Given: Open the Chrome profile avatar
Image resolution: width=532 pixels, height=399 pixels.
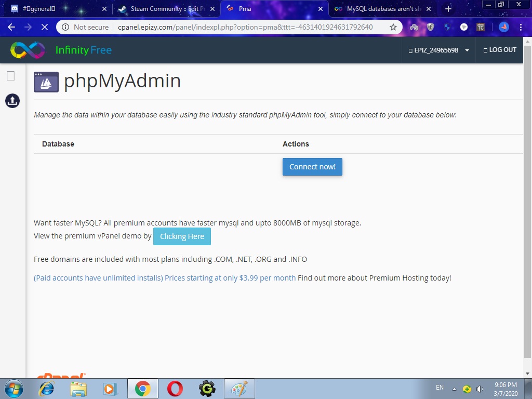Looking at the screenshot, I should (x=504, y=27).
